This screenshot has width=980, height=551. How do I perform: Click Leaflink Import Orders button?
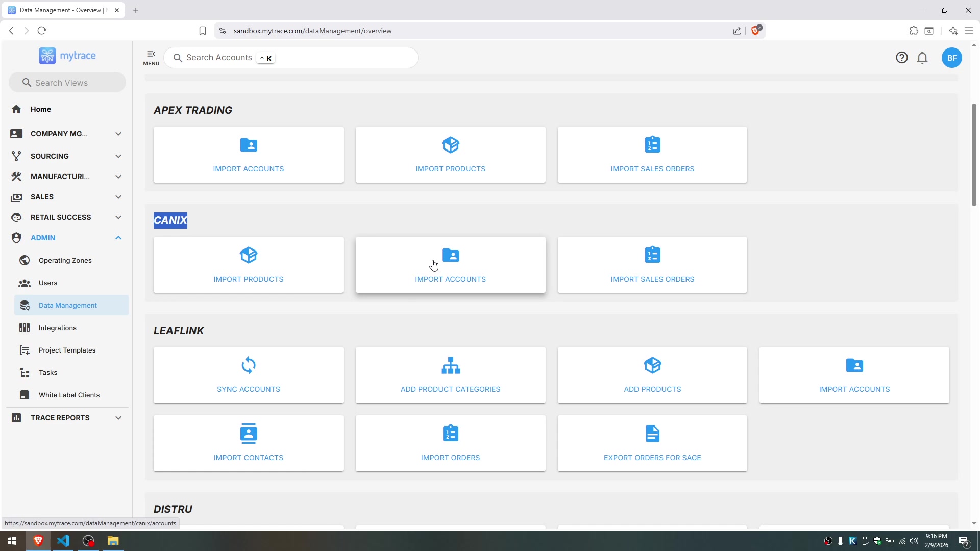[x=450, y=443]
